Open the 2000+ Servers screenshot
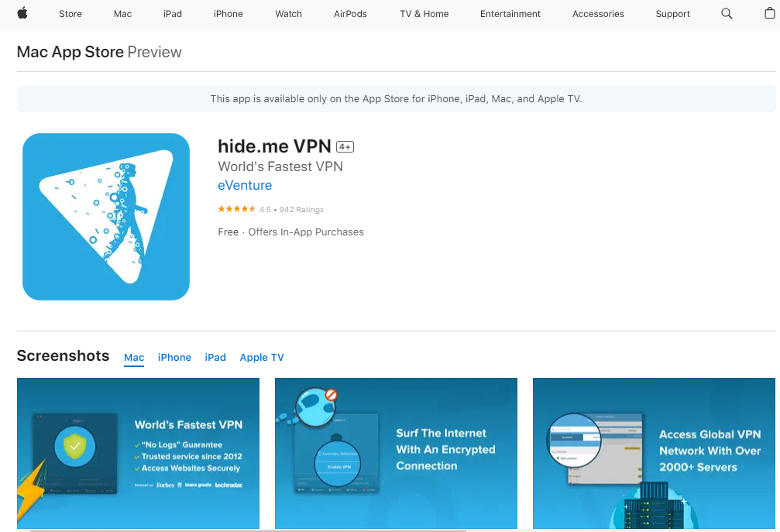The height and width of the screenshot is (532, 780). (655, 453)
